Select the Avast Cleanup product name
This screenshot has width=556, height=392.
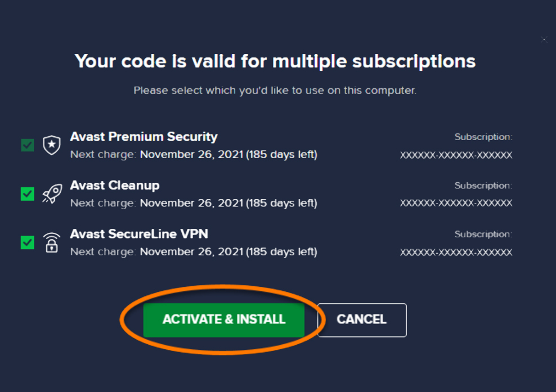(115, 185)
